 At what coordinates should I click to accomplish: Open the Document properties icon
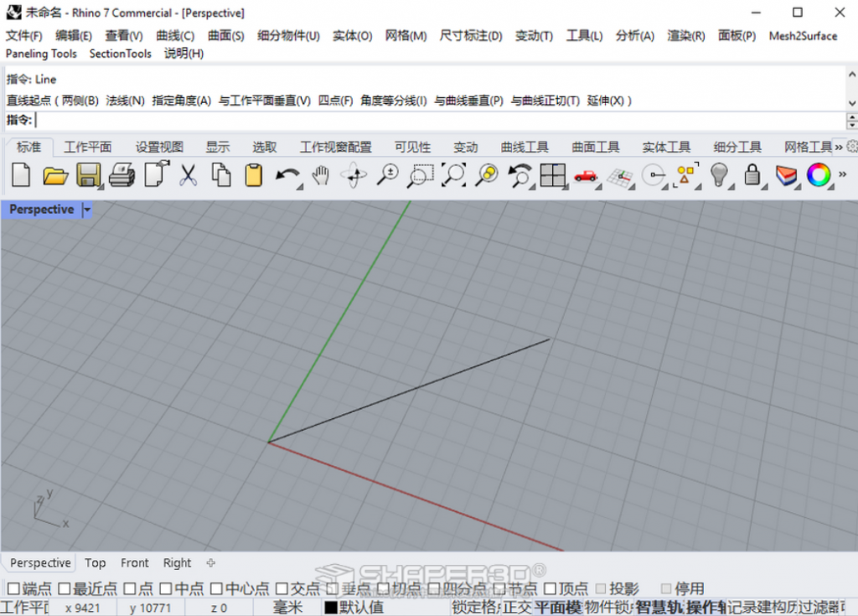[x=157, y=174]
